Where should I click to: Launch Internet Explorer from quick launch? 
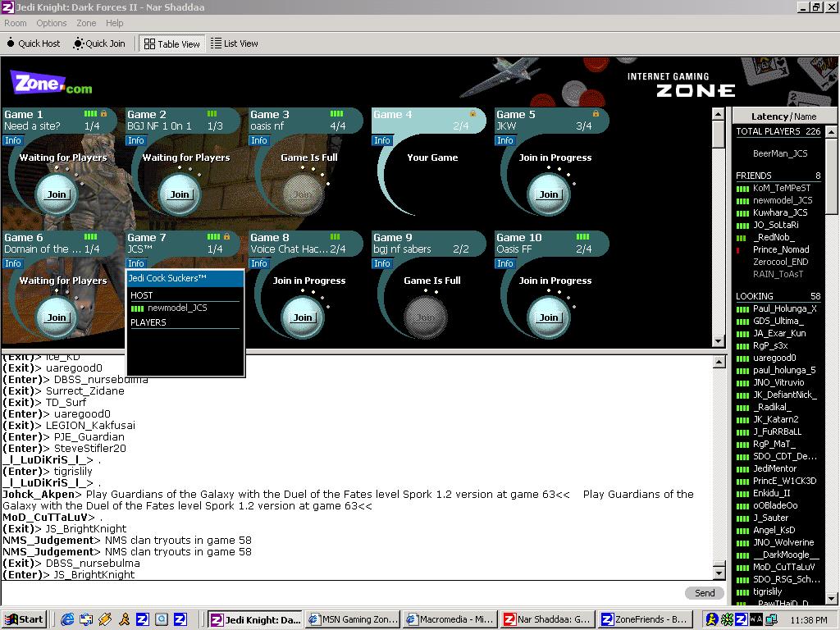coord(67,620)
